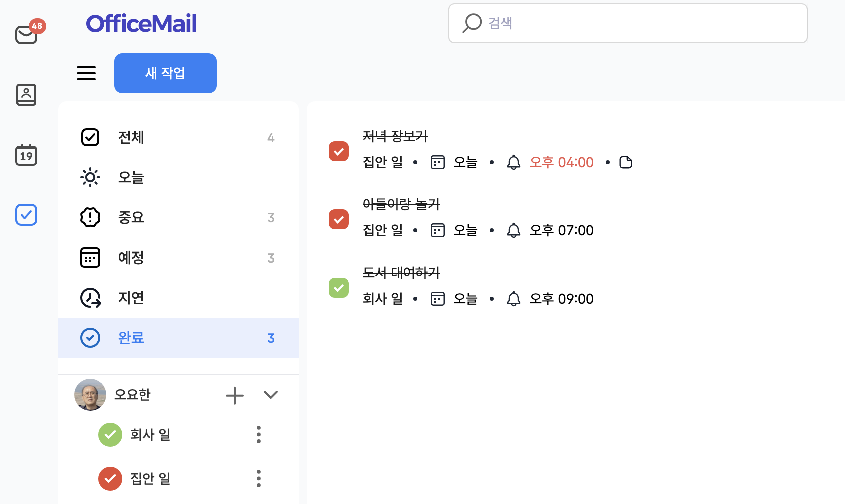845x504 pixels.
Task: Click the calendar grid icon for 예정
Action: (90, 258)
